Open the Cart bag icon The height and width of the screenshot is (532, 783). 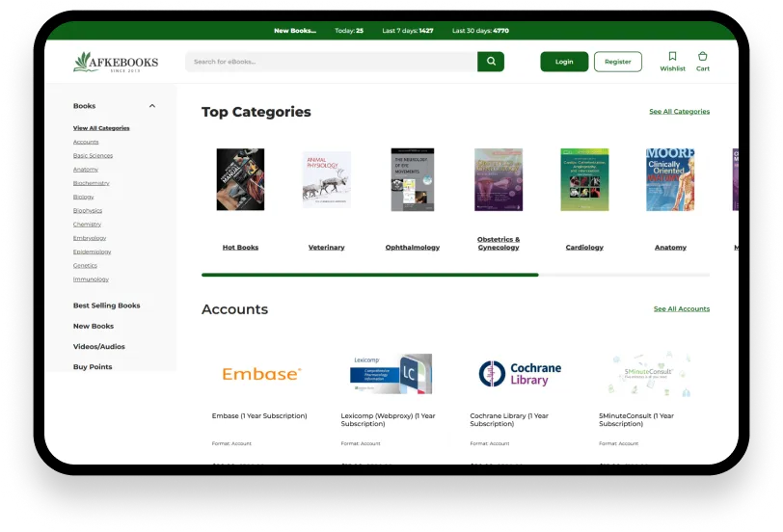click(703, 56)
